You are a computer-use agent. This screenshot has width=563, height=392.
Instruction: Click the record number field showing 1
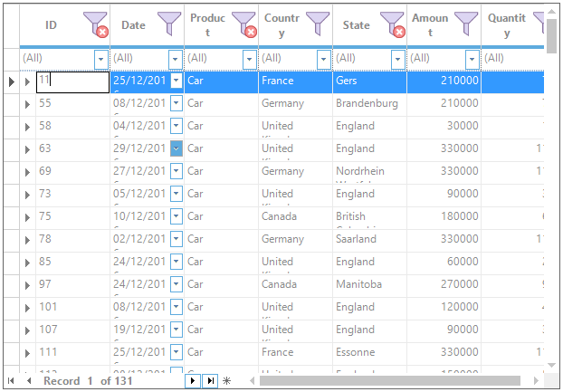pyautogui.click(x=90, y=381)
